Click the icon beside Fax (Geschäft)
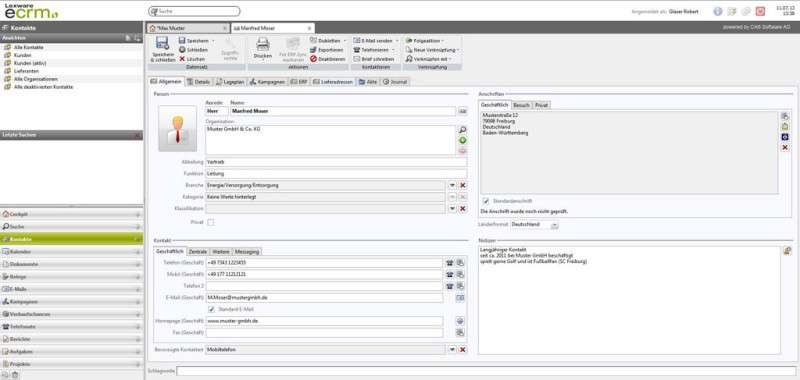 (x=460, y=333)
